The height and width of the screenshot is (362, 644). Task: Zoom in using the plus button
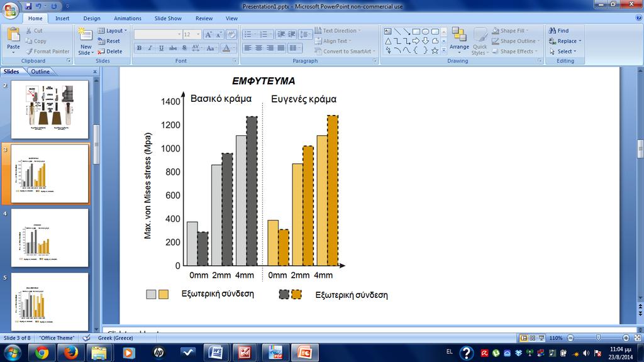click(x=626, y=337)
